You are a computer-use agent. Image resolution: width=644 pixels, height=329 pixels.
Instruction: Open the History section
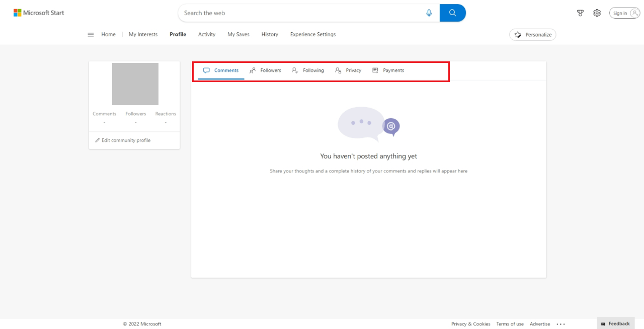point(270,34)
